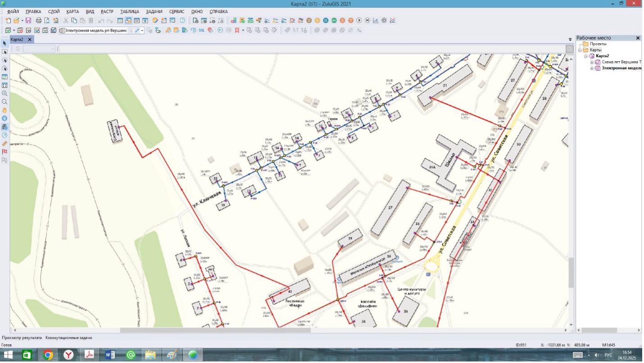Select the Zoom in magnifier tool
644x363 pixels.
coord(5,93)
